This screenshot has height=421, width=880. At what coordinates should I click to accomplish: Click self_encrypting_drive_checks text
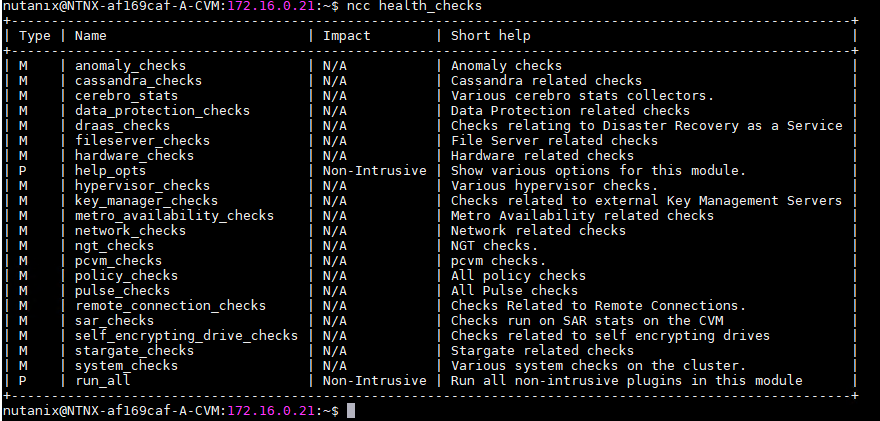(x=186, y=336)
